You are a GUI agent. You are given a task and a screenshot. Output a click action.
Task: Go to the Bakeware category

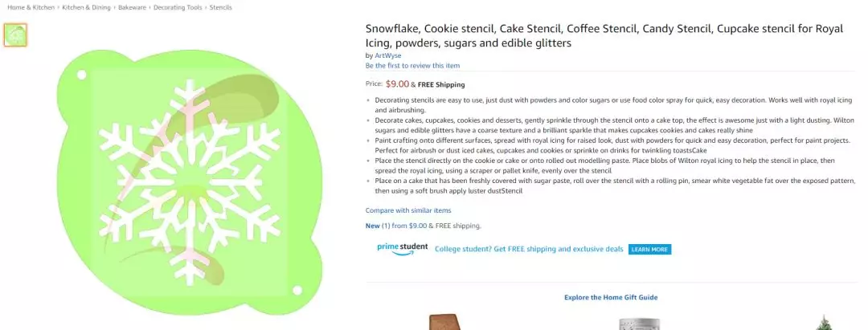coord(133,7)
